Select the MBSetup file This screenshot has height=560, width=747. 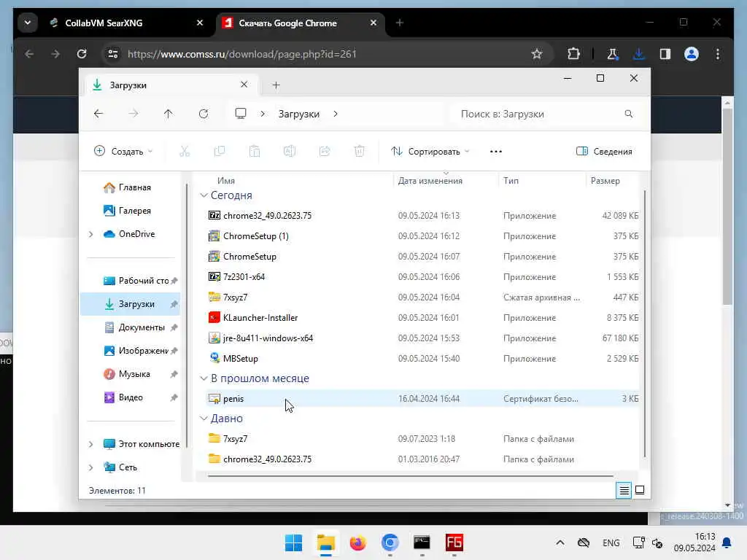422,359
